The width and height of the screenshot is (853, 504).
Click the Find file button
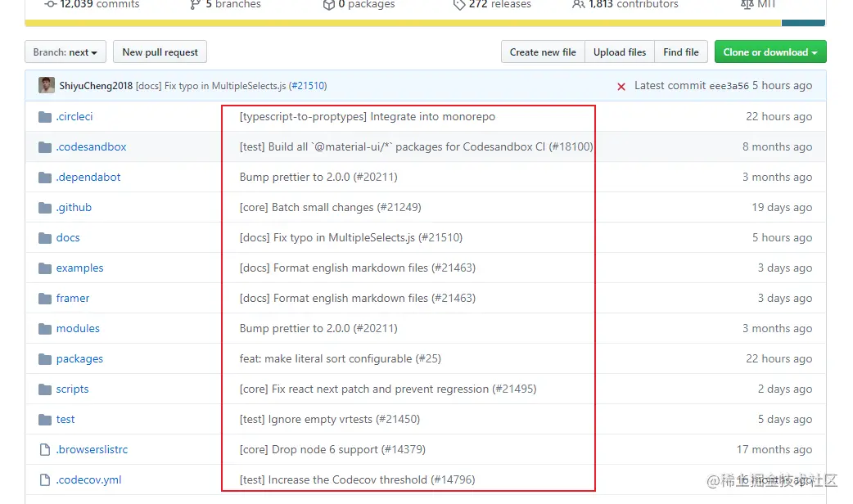tap(681, 52)
